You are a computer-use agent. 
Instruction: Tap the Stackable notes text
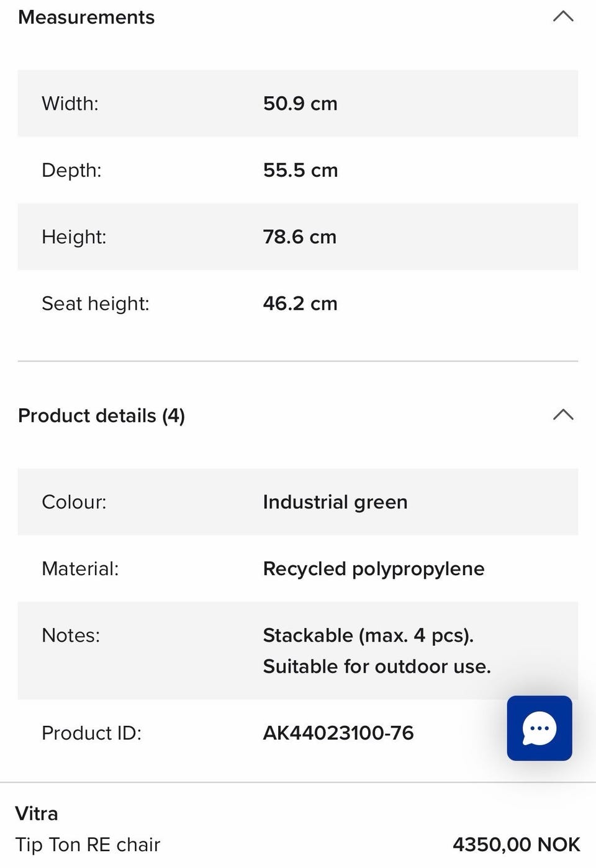(368, 635)
